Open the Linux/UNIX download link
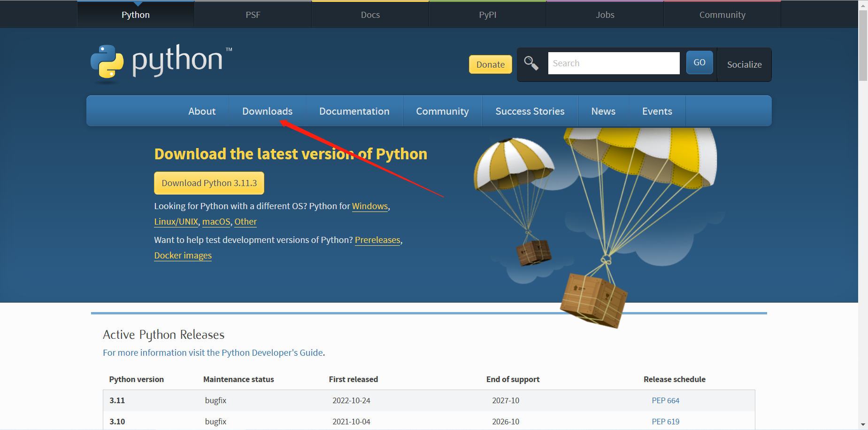The width and height of the screenshot is (868, 430). point(176,222)
